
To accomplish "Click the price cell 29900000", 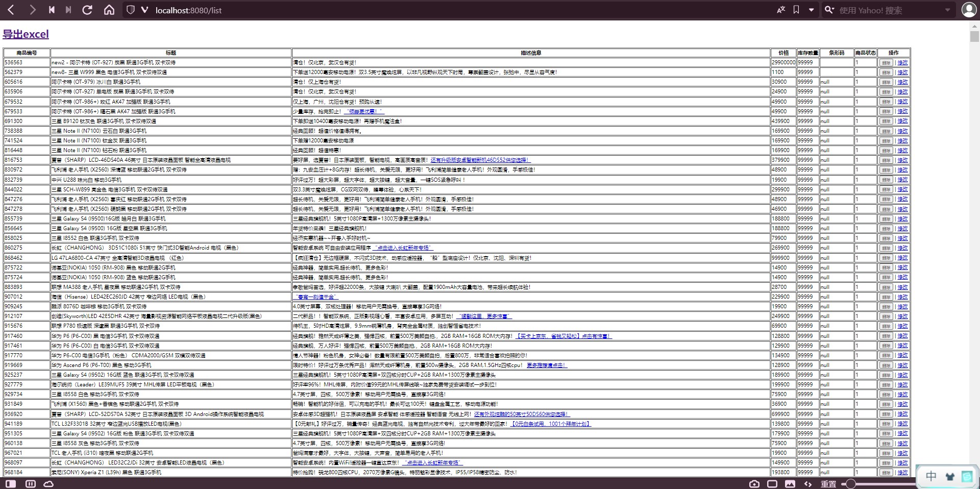I will pyautogui.click(x=783, y=63).
